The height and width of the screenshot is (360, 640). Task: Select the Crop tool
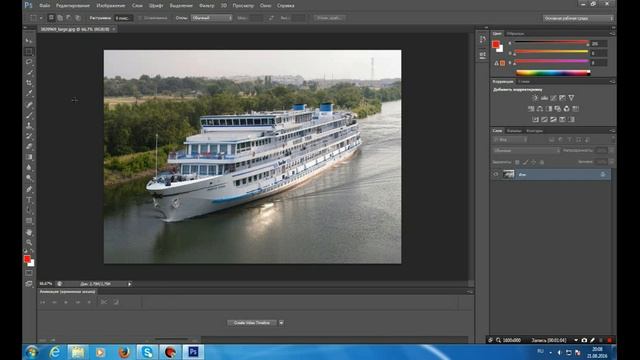(29, 83)
